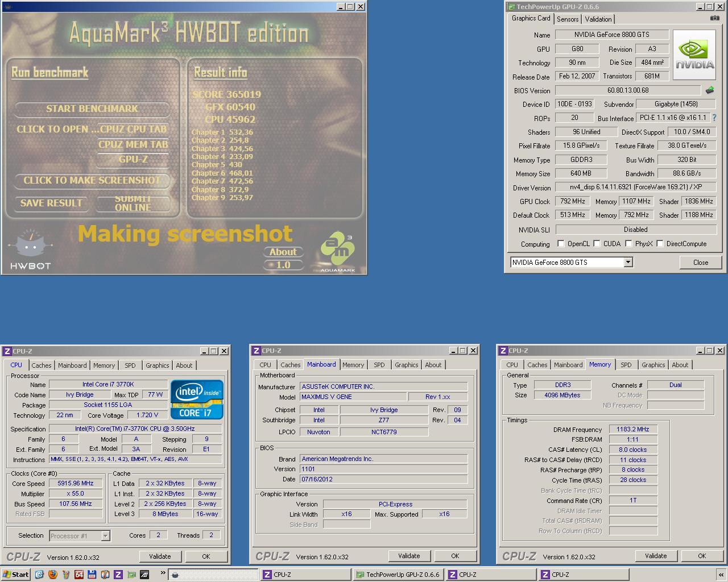728x582 pixels.
Task: Click the HWBOT cat logo in AquaMark
Action: click(31, 248)
